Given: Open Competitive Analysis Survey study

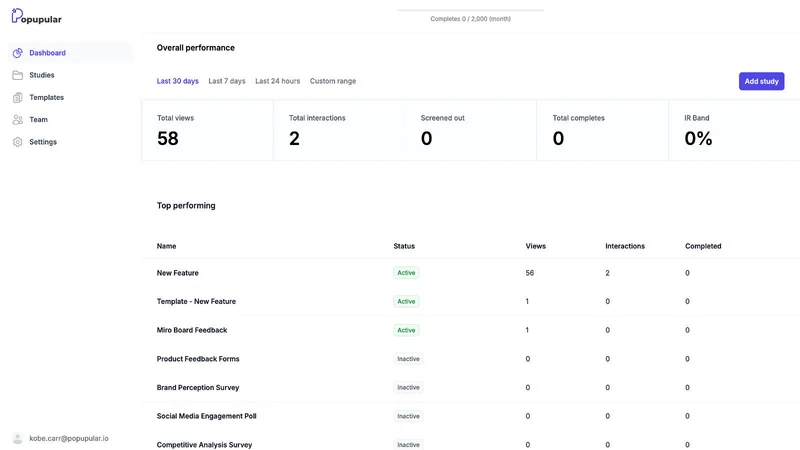Looking at the screenshot, I should [204, 445].
